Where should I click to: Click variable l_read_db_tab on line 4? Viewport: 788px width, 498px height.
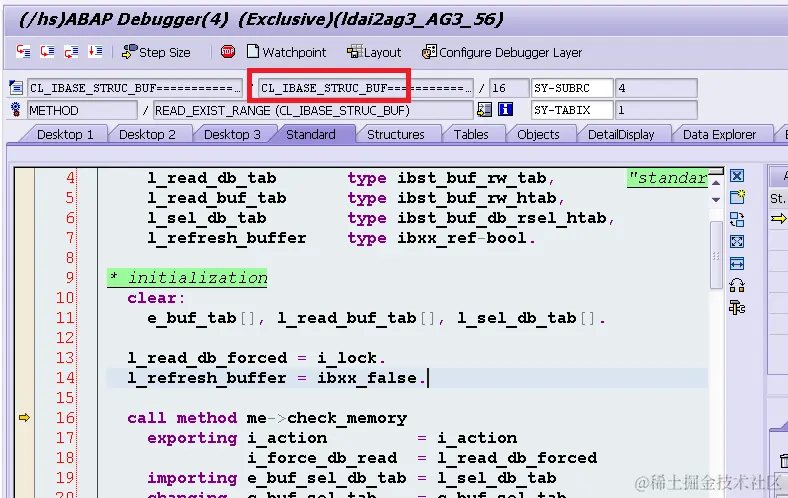pos(212,178)
